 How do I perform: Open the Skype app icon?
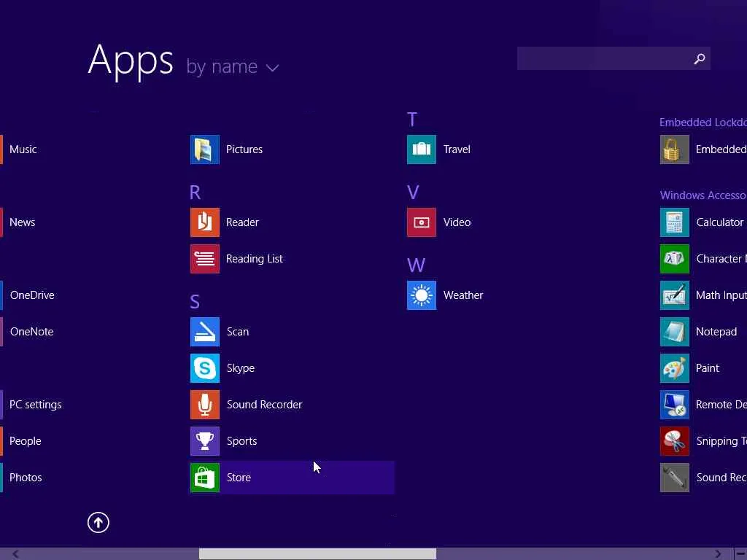205,368
